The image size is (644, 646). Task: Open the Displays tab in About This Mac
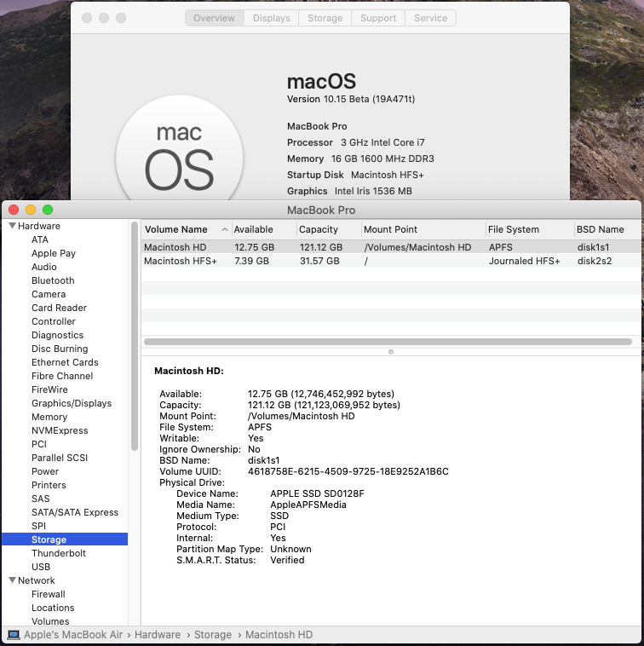272,18
